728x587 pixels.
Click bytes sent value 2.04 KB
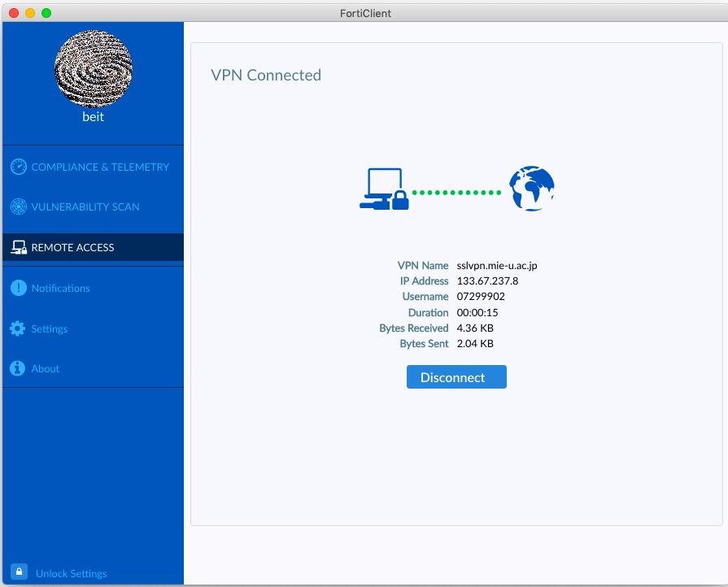pos(475,343)
